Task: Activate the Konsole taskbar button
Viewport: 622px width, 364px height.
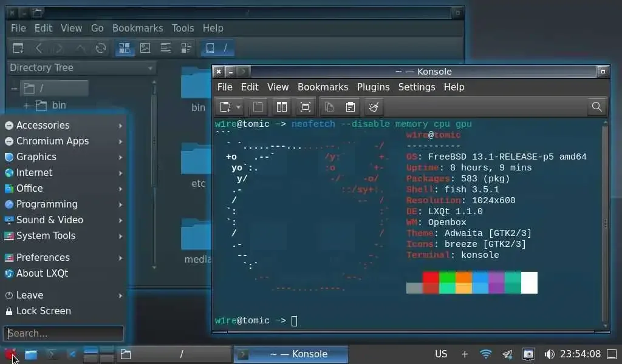Action: coord(291,354)
